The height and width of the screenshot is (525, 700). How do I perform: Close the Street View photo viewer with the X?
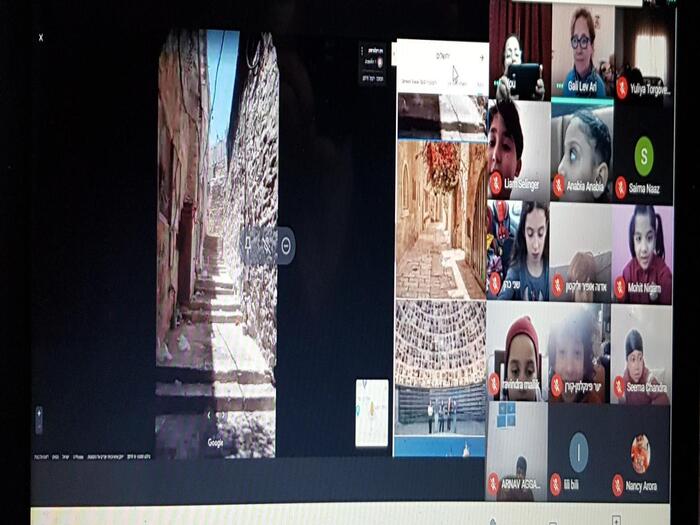coord(41,38)
